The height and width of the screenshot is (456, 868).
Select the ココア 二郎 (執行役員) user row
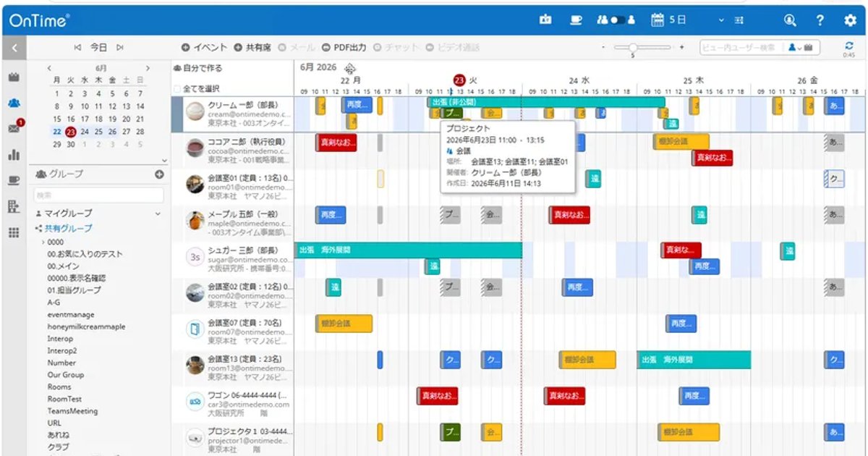click(x=234, y=151)
